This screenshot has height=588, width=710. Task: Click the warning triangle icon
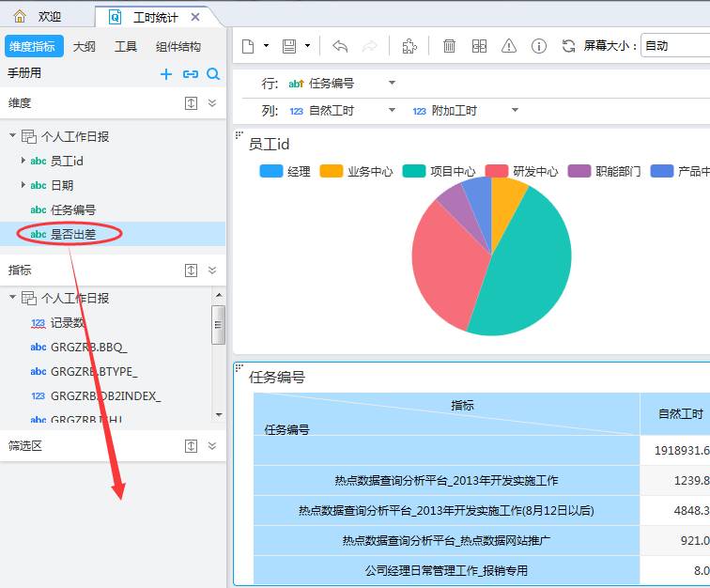509,46
